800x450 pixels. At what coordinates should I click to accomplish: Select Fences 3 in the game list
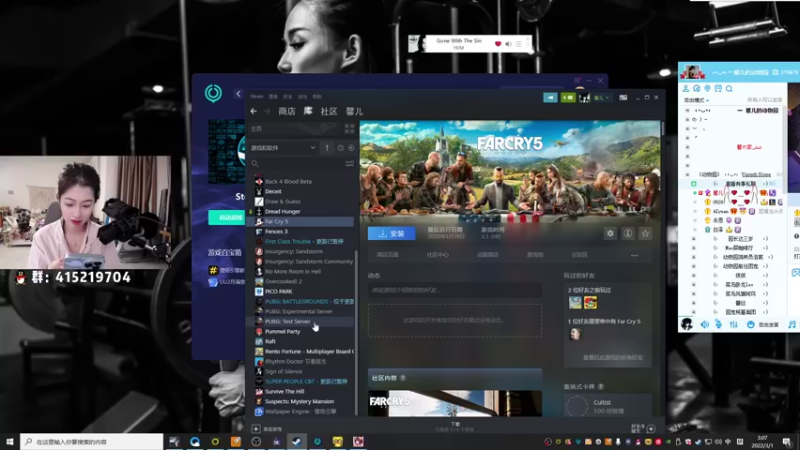pyautogui.click(x=302, y=231)
